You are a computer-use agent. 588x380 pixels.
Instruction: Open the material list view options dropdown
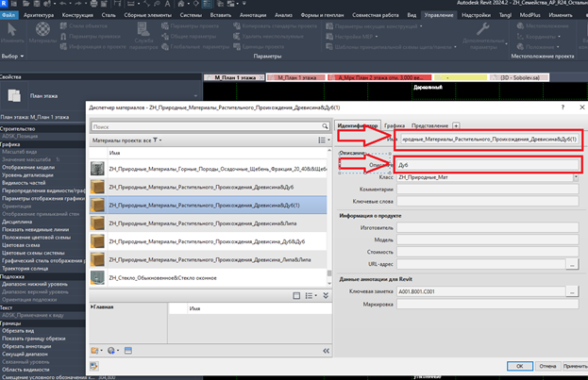[324, 140]
